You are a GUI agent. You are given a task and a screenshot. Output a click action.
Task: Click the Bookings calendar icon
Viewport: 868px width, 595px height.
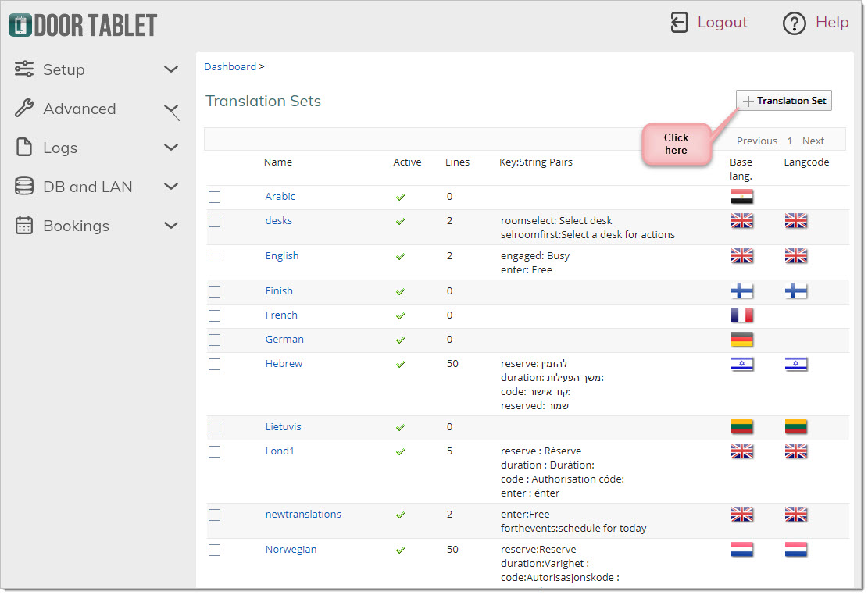pos(23,225)
